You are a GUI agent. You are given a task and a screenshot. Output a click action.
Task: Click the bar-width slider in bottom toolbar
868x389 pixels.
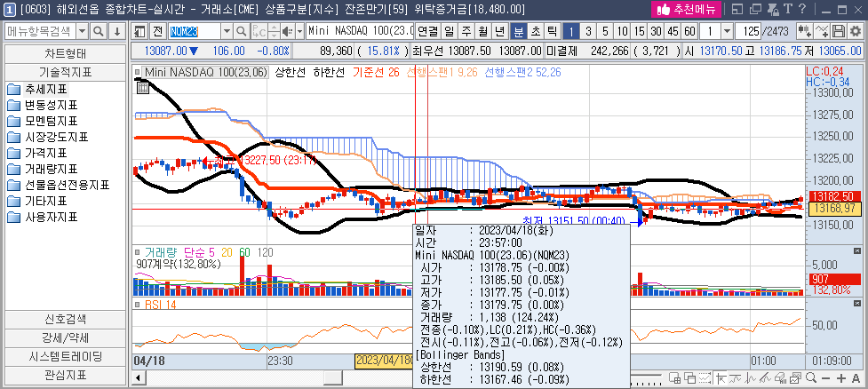click(x=647, y=378)
